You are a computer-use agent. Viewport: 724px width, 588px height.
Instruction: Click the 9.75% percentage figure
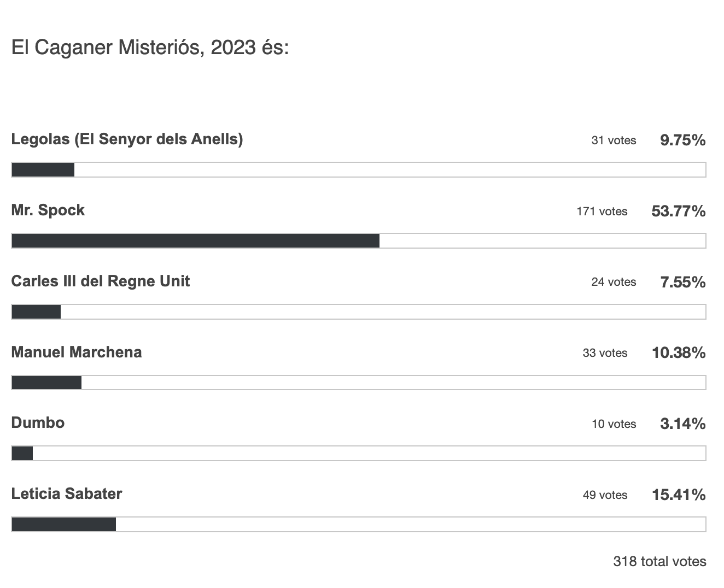click(x=682, y=140)
